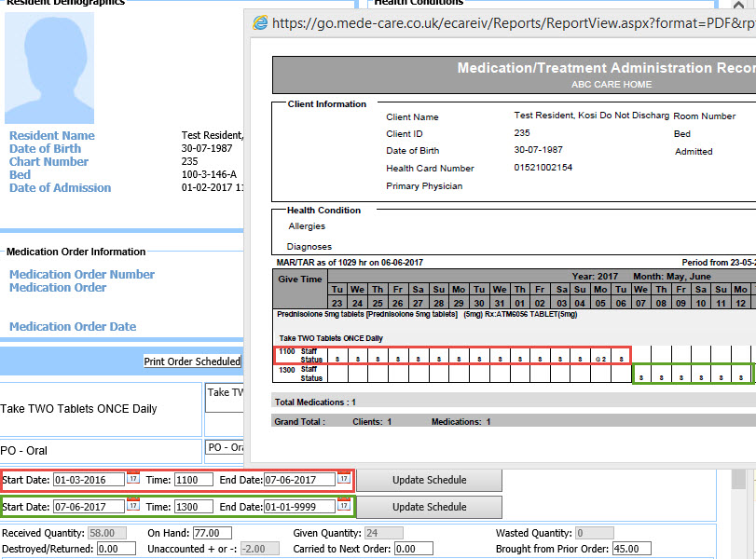Open calendar picker for first Start Date
Screen dimensions: 756x559
(132, 479)
